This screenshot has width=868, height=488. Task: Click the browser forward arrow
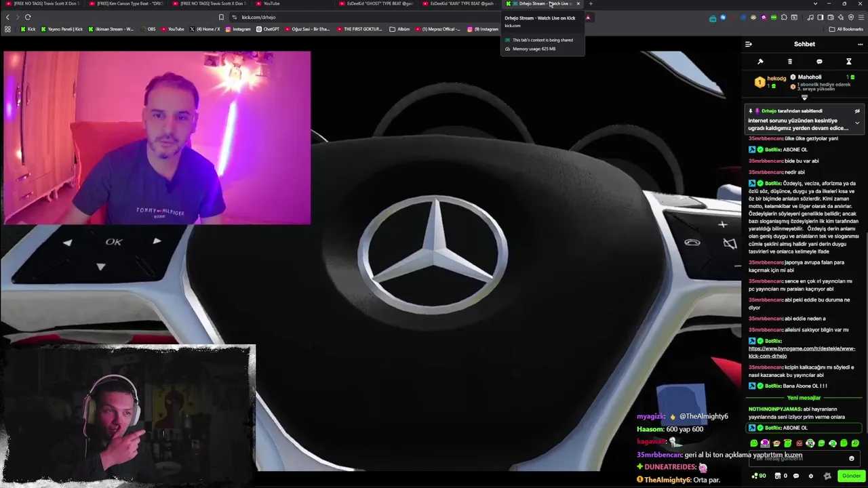[18, 17]
